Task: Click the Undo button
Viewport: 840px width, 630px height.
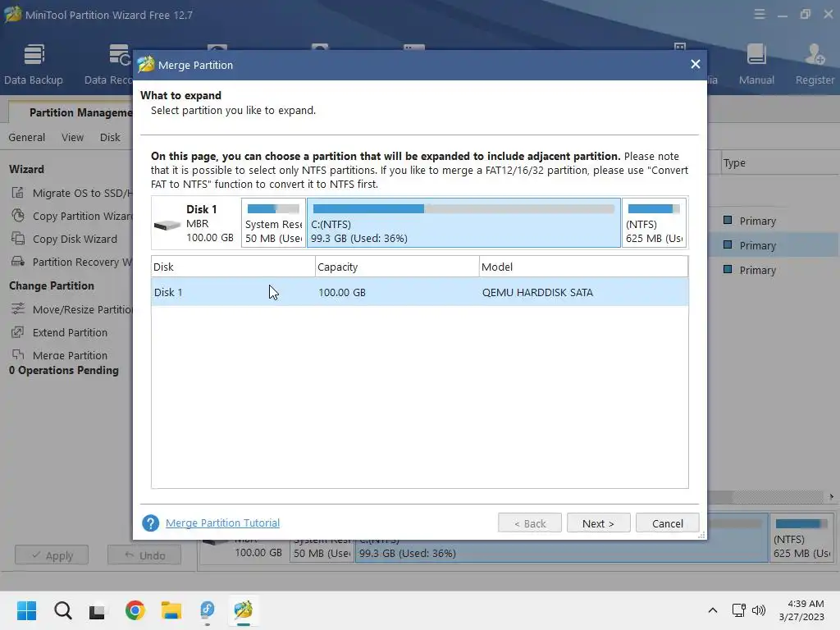Action: tap(144, 555)
